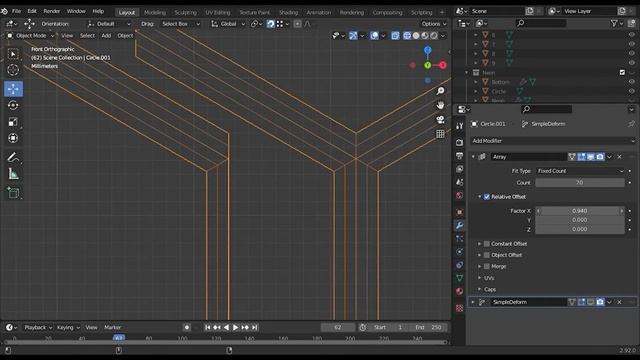Open the Texture properties checker tab
The width and height of the screenshot is (640, 360).
pos(460,308)
